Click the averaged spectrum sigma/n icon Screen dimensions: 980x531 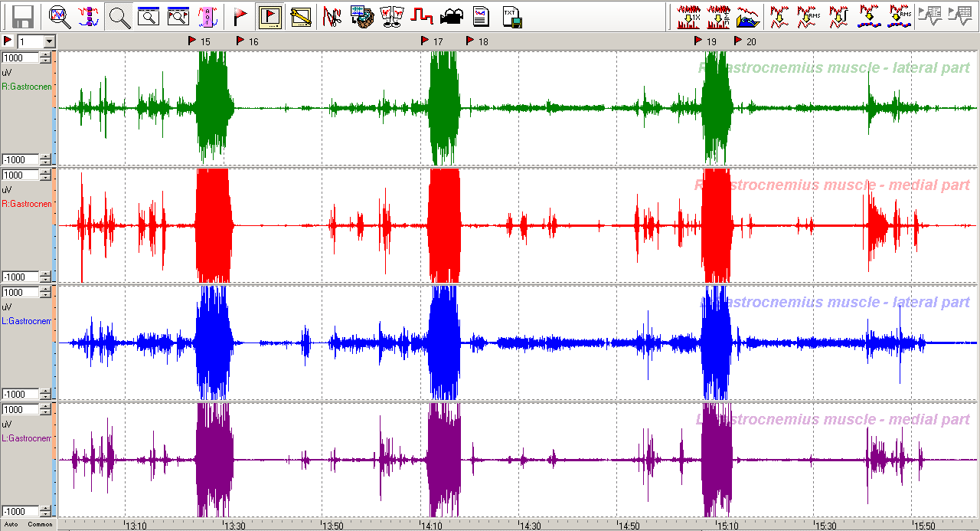[718, 16]
